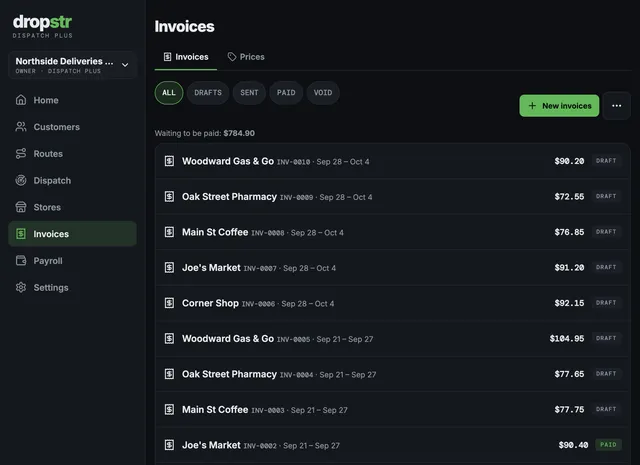Open Oak Street Pharmacy INV-0009 invoice

pos(393,196)
